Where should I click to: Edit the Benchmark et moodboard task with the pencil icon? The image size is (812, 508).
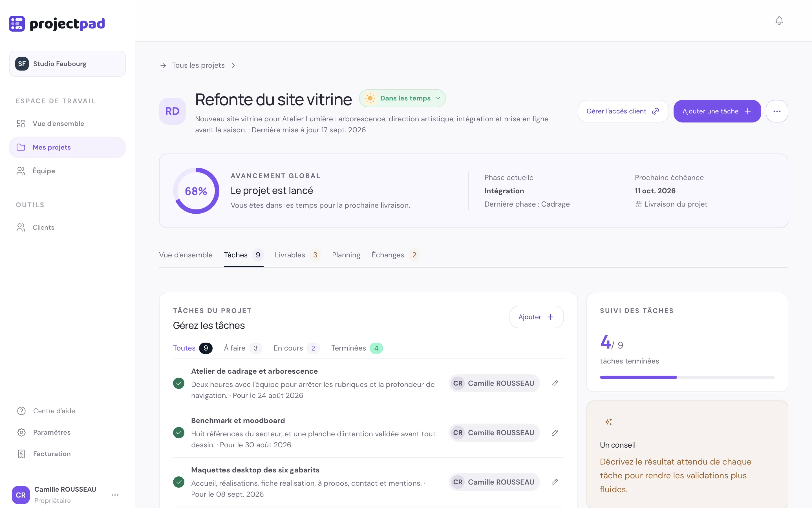pos(555,433)
